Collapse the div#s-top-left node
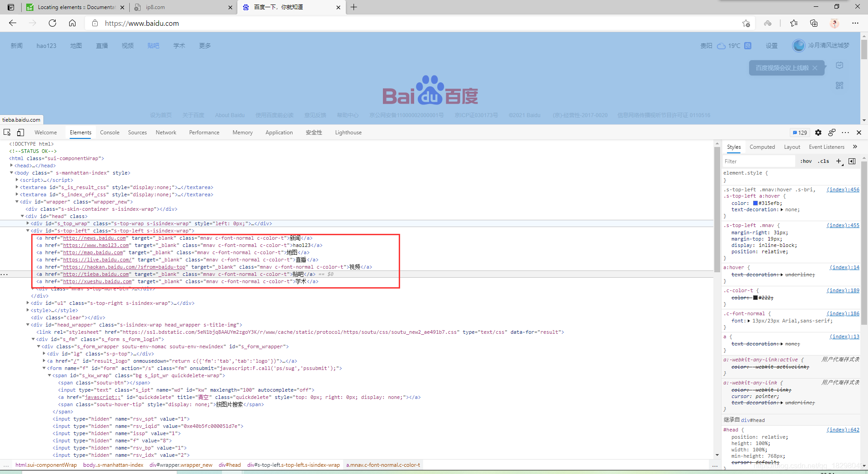This screenshot has width=868, height=474. point(28,231)
